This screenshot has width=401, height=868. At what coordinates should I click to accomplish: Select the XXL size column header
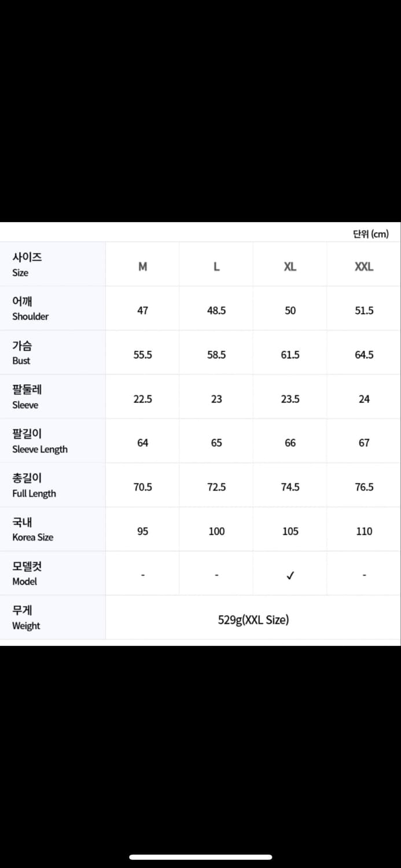[364, 267]
